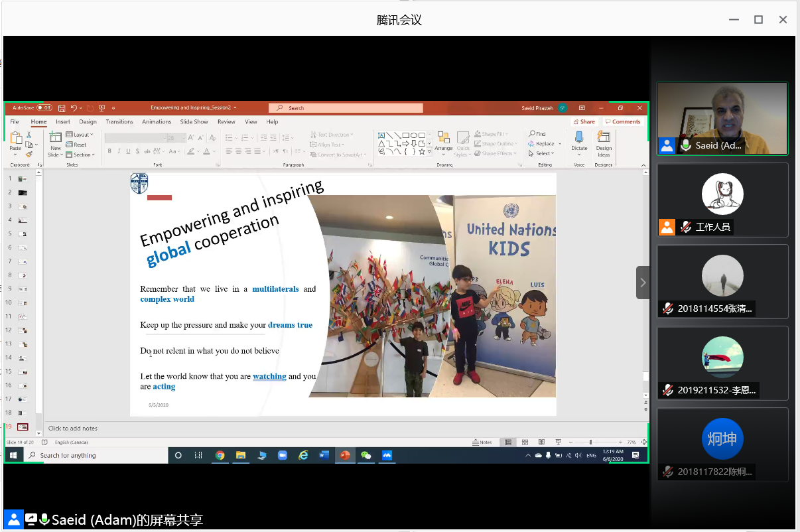Screen dimensions: 800x532
Task: Open Google Chrome from the shared taskbar
Action: (220, 456)
